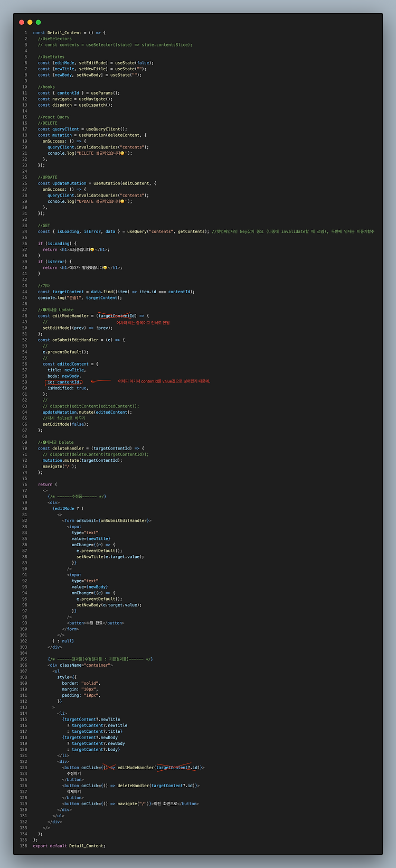The image size is (396, 868).
Task: Click 'const updateMutation = useMutation(editContent, {'
Action: click(x=97, y=183)
